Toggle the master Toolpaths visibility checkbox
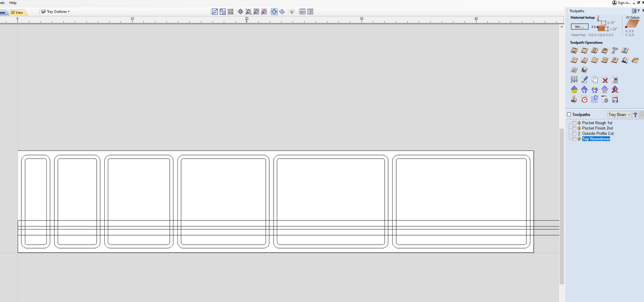This screenshot has height=302, width=644. [x=569, y=114]
